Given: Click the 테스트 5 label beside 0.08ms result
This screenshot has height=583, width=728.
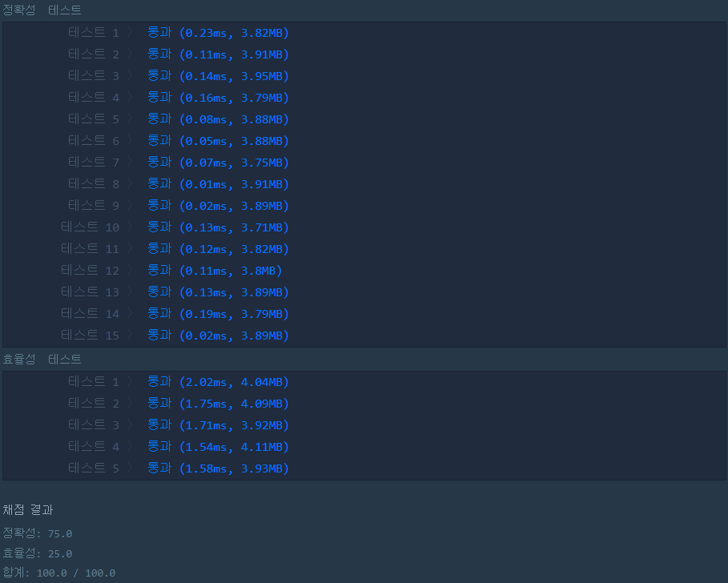Looking at the screenshot, I should coord(94,119).
